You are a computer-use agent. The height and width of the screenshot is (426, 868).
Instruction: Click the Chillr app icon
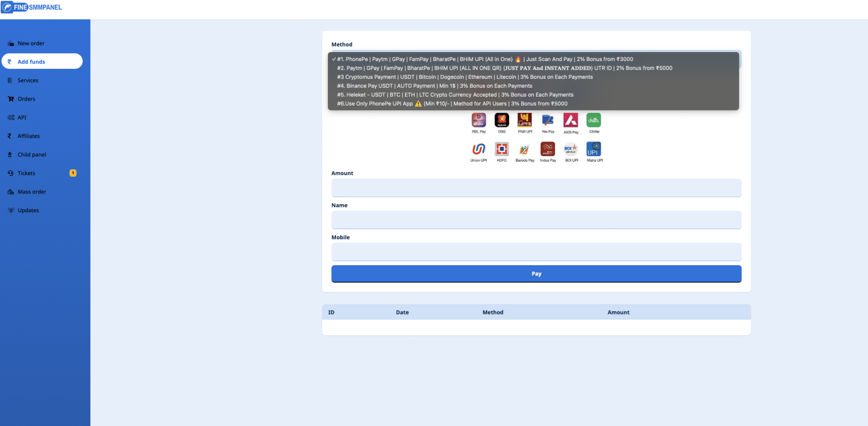pos(594,121)
